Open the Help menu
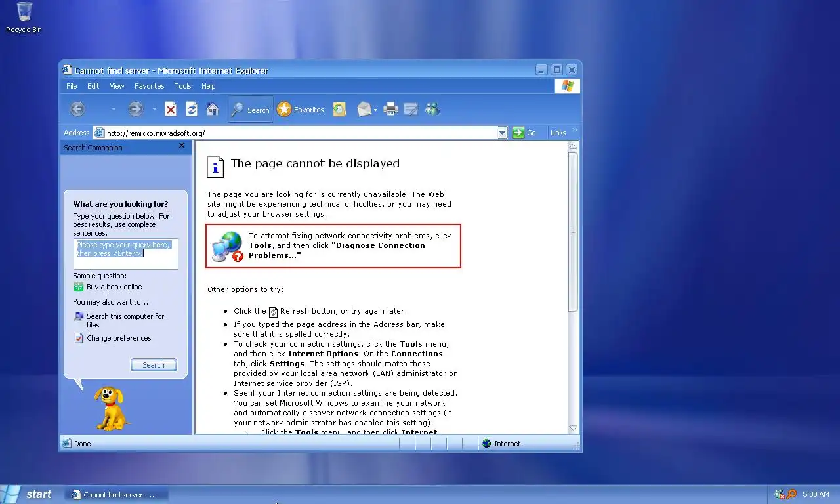Screen dimensions: 840x504 click(208, 86)
